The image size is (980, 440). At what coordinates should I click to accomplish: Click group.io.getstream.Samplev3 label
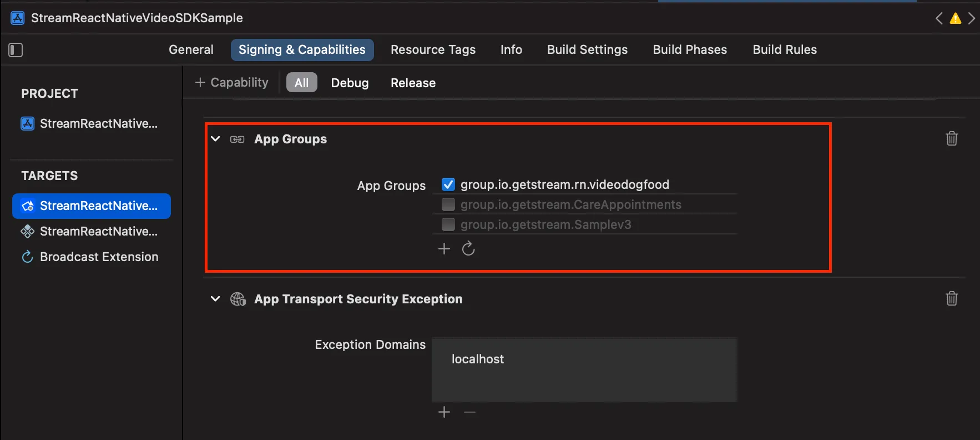coord(545,224)
